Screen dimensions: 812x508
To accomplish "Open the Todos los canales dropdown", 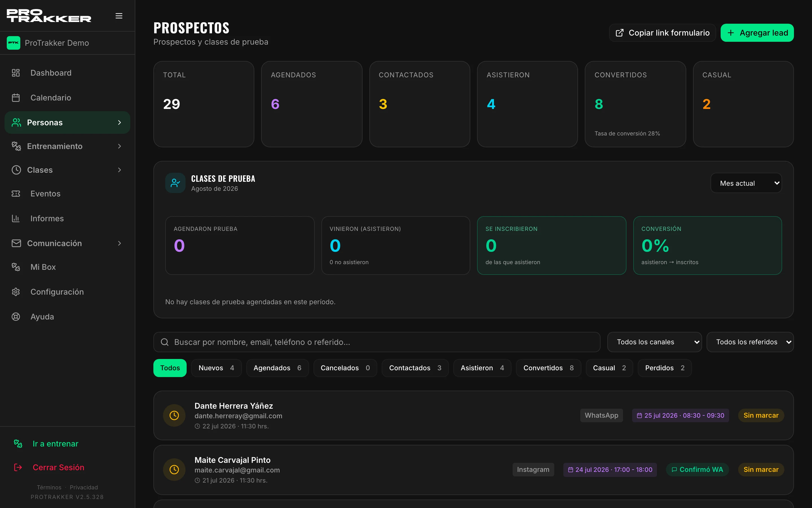I will click(x=654, y=342).
